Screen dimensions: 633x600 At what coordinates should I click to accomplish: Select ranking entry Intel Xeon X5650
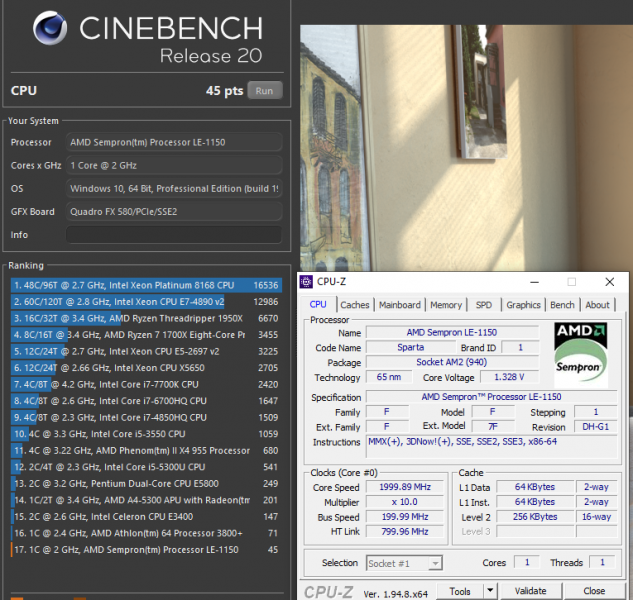pos(146,368)
